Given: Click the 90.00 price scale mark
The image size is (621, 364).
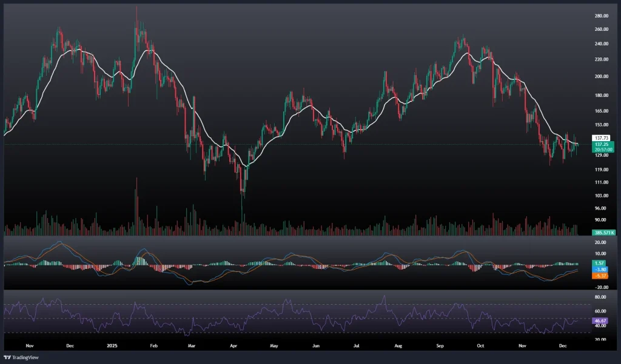Looking at the screenshot, I should click(x=602, y=220).
